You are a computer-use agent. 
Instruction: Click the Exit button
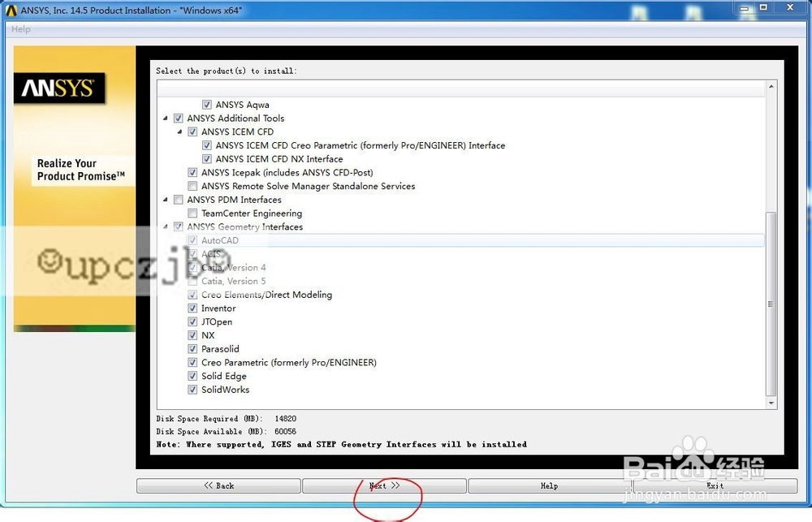715,485
